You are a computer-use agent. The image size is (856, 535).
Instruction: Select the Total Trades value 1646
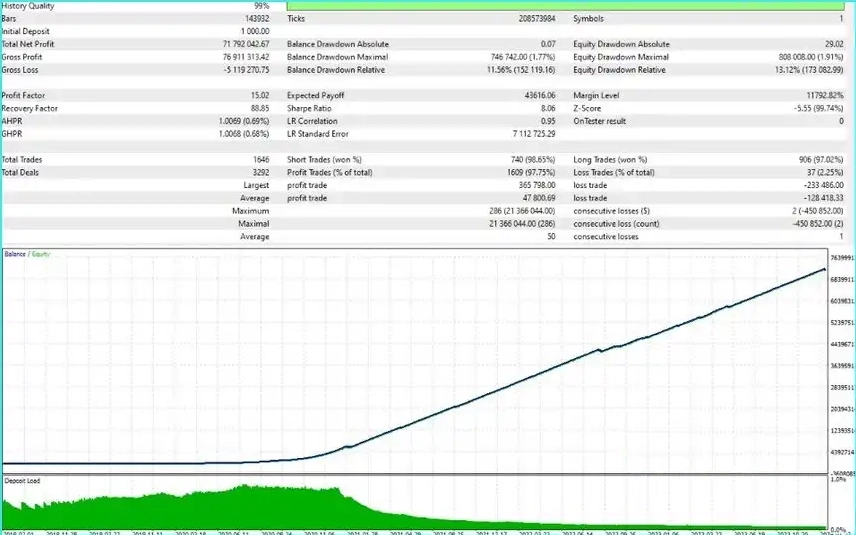261,160
